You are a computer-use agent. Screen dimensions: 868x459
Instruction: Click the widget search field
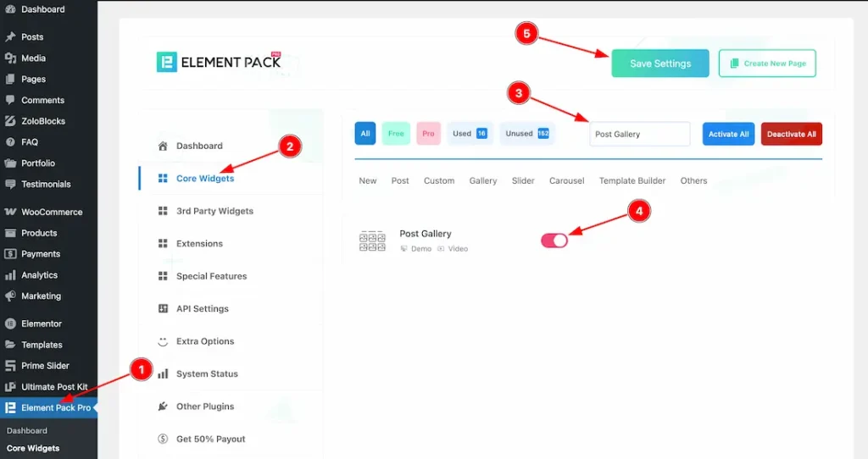640,134
